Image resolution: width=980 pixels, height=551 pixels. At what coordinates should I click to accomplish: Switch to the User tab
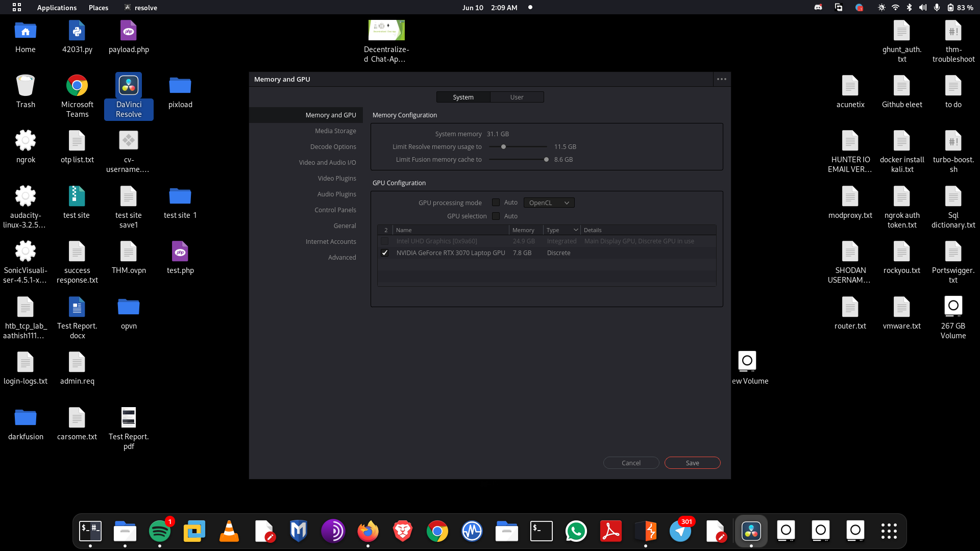coord(517,97)
